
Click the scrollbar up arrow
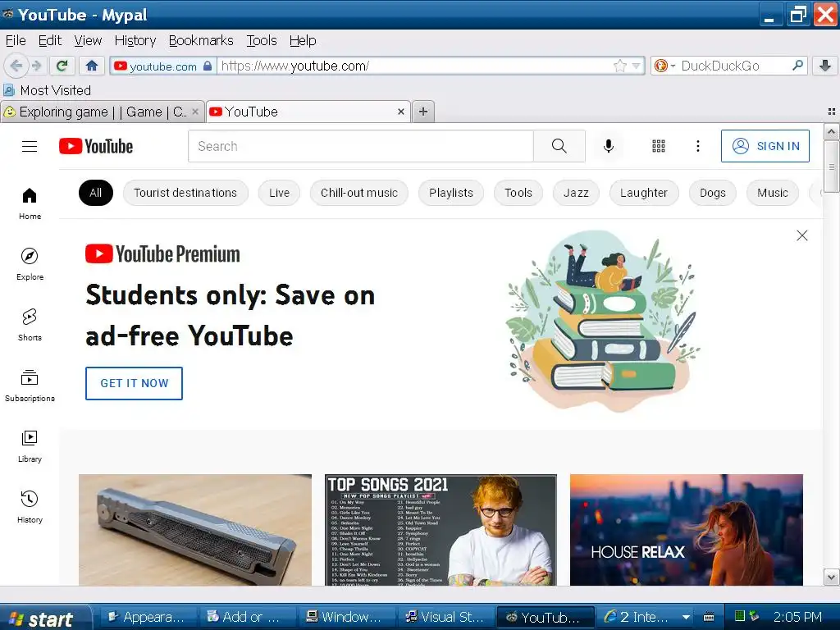click(832, 131)
